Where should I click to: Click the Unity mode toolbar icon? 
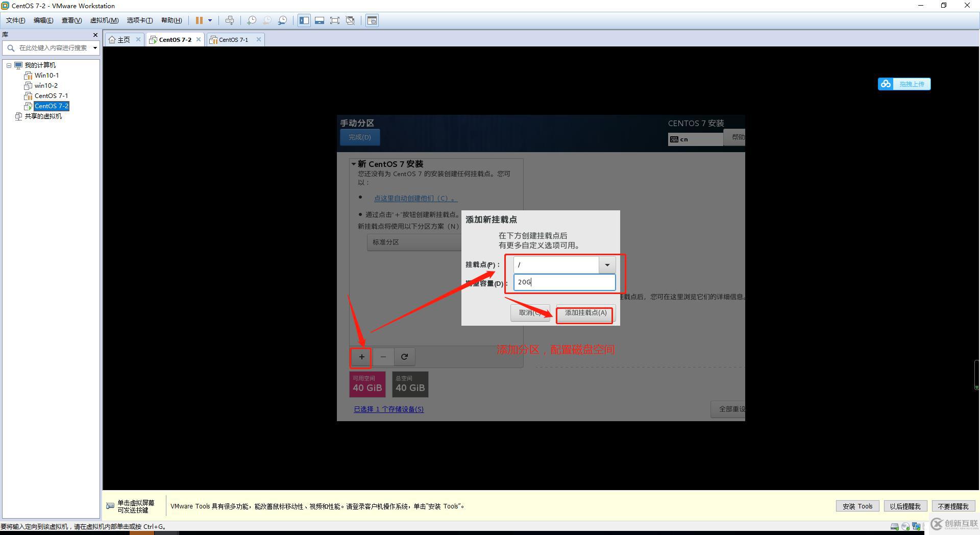pyautogui.click(x=350, y=20)
